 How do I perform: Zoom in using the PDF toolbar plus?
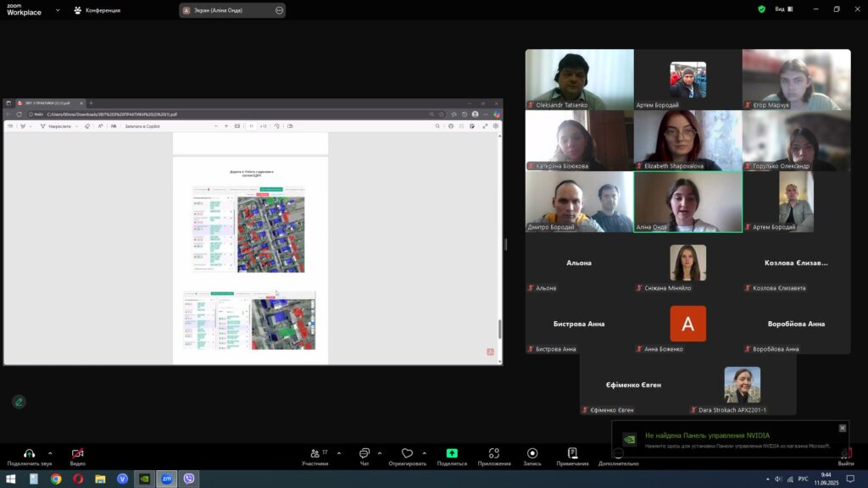(225, 126)
